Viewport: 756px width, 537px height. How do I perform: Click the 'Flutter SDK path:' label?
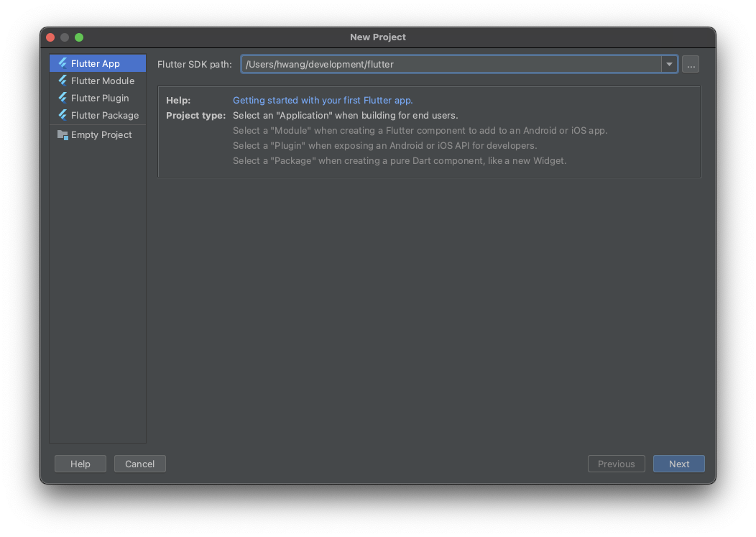click(194, 64)
